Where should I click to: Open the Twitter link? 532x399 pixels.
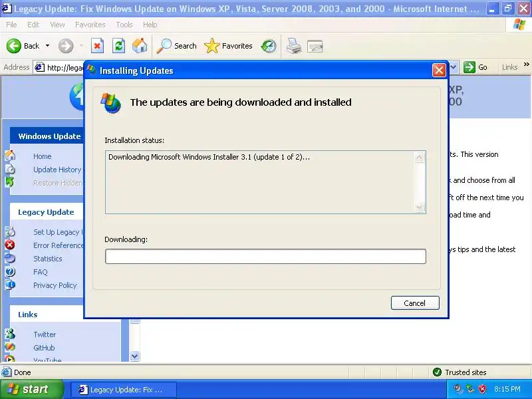(45, 334)
